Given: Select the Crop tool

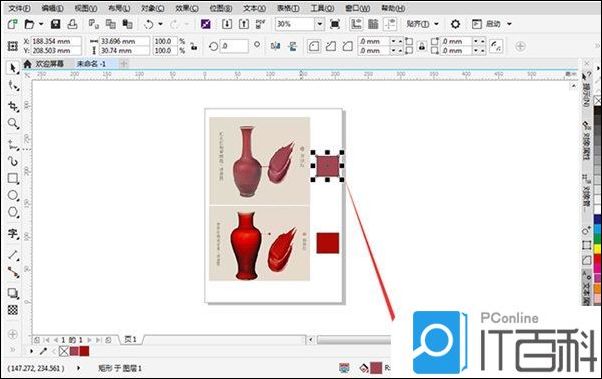Looking at the screenshot, I should click(x=13, y=106).
